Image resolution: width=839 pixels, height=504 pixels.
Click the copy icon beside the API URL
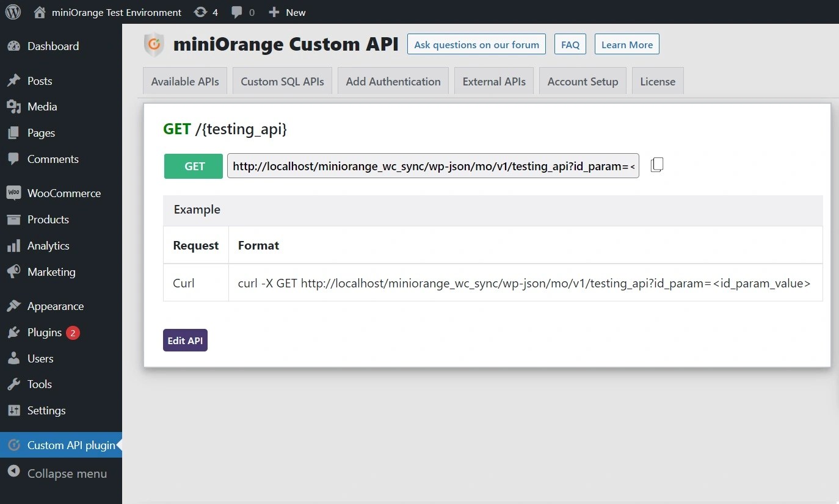[656, 164]
